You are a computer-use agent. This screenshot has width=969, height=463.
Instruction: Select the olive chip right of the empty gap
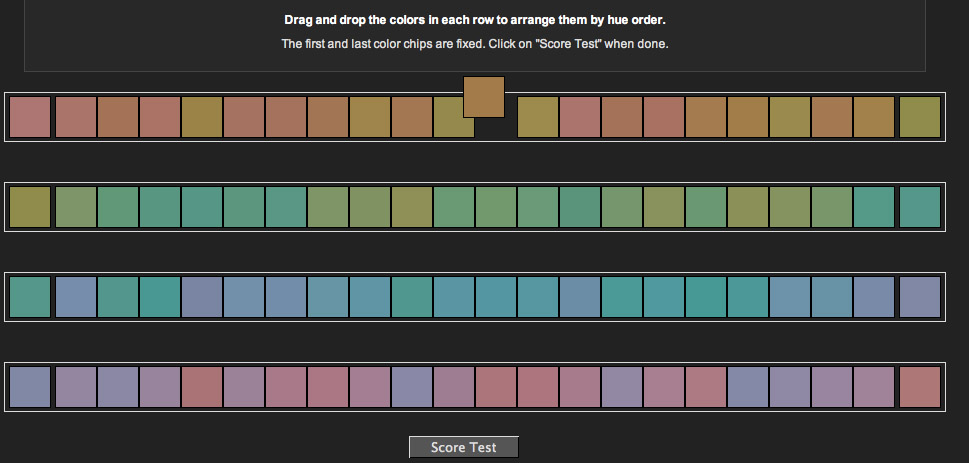(x=538, y=117)
